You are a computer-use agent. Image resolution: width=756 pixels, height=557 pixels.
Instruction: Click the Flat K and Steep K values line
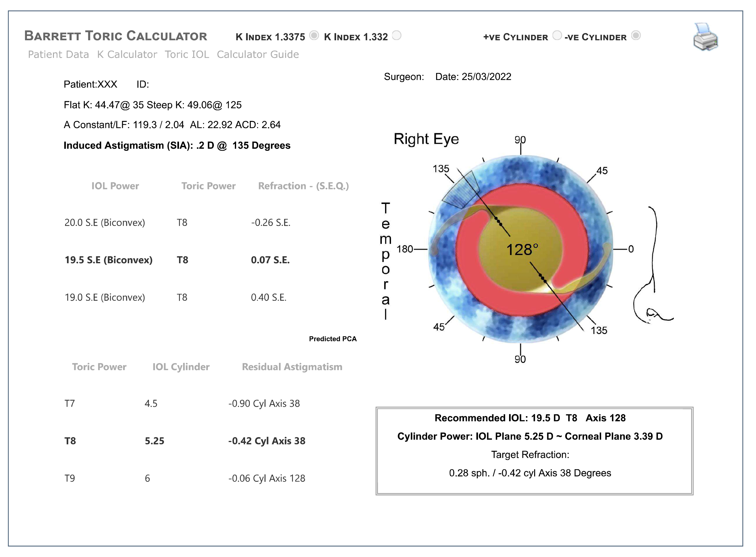pyautogui.click(x=152, y=105)
